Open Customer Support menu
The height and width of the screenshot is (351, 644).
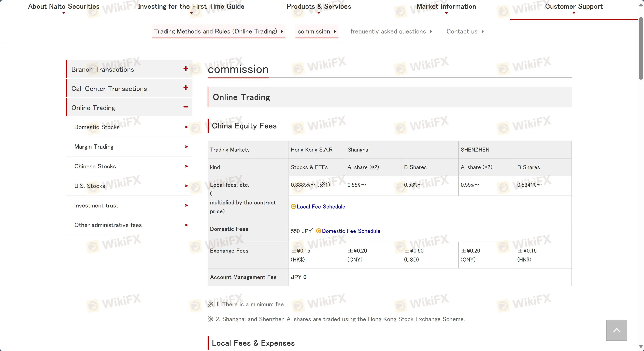click(574, 7)
